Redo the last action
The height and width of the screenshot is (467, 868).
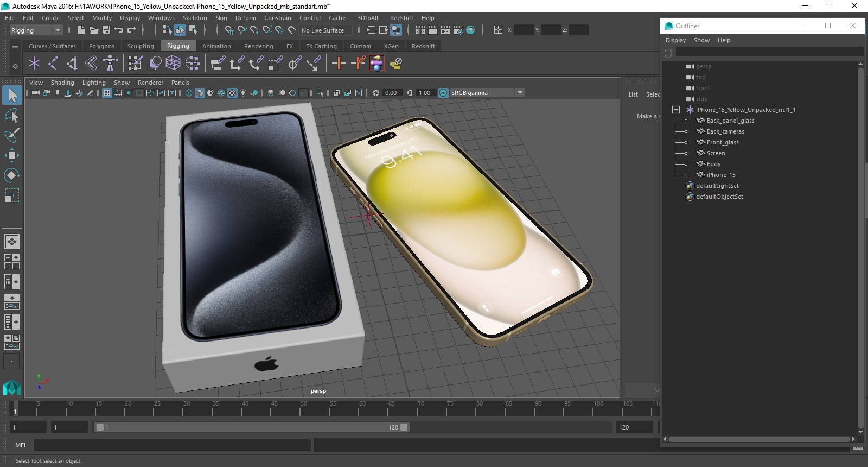click(x=131, y=30)
